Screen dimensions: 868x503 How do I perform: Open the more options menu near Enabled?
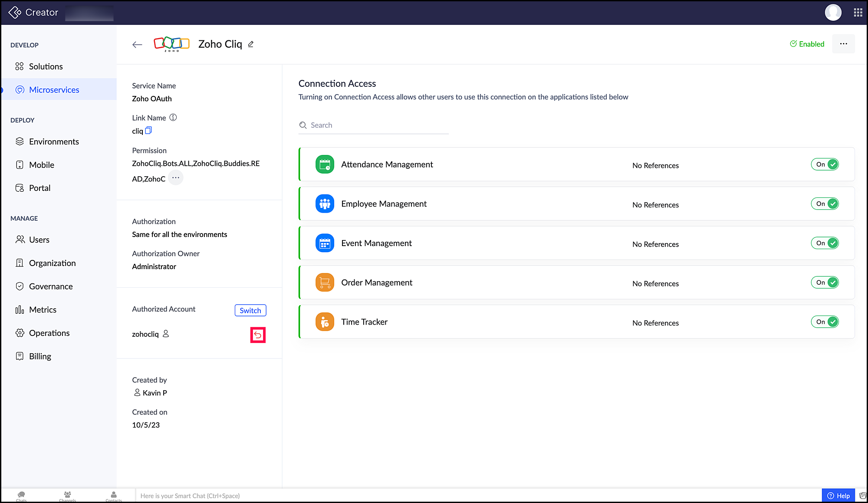click(x=843, y=44)
